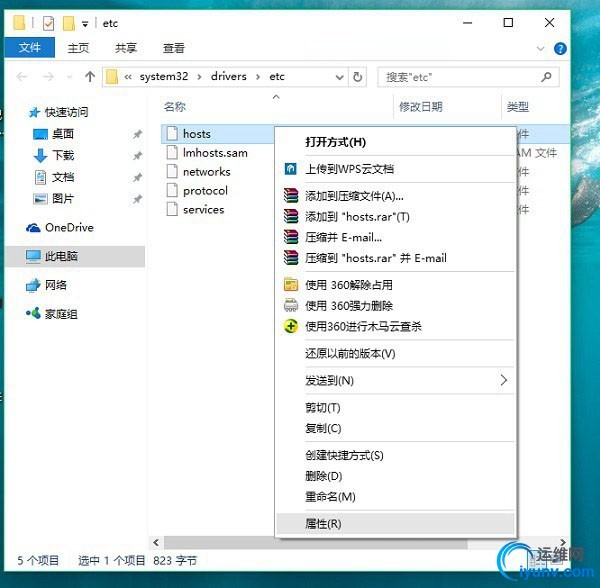600x588 pixels.
Task: Click etc in the address path
Action: click(277, 77)
